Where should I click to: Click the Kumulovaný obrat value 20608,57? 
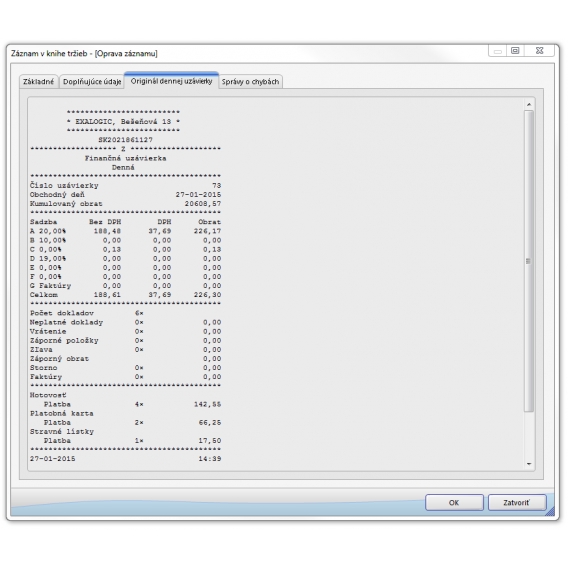tap(203, 204)
